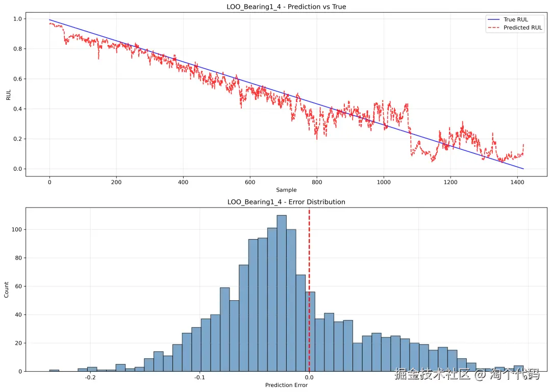Screen dimensions: 551x392
Task: Click the 100 tick on Count axis
Action: (x=17, y=229)
